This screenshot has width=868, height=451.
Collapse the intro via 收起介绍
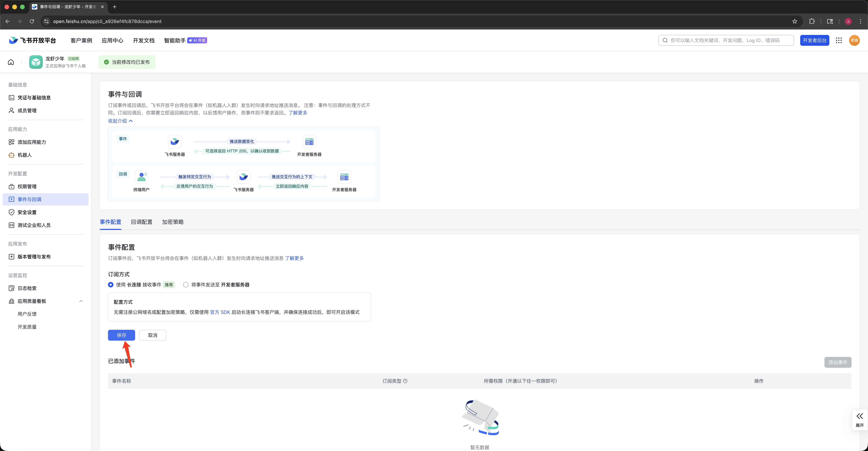click(x=120, y=121)
